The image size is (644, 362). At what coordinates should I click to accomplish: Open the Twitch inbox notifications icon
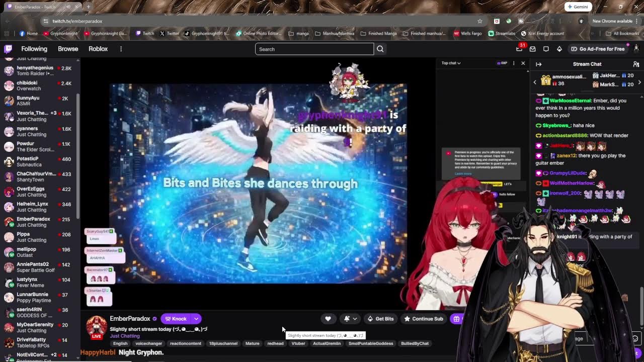pyautogui.click(x=533, y=49)
